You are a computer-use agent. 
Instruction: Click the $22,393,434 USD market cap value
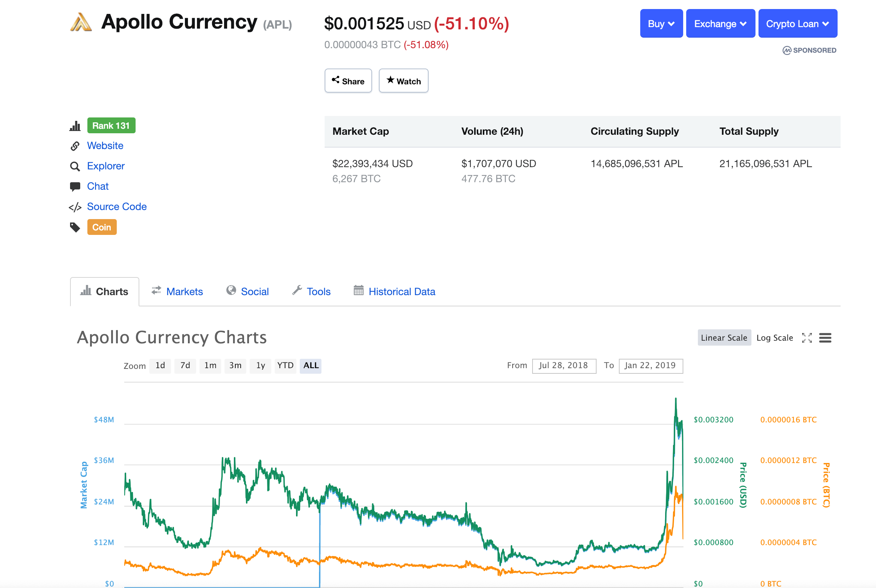pyautogui.click(x=372, y=164)
